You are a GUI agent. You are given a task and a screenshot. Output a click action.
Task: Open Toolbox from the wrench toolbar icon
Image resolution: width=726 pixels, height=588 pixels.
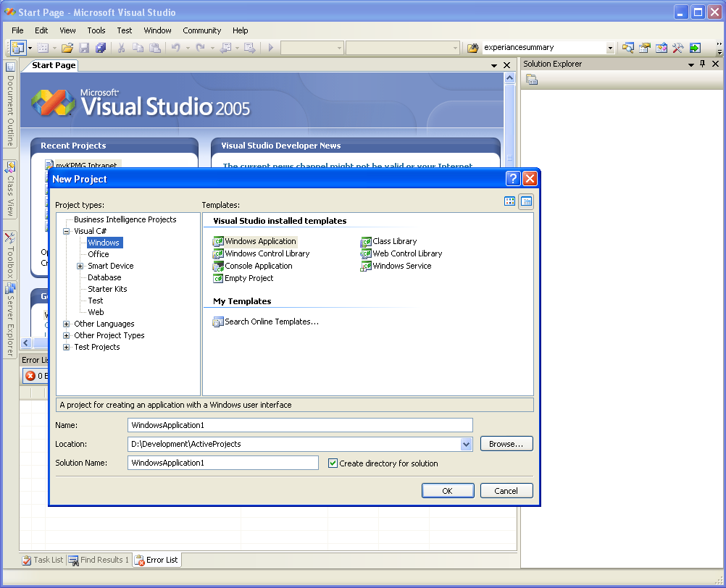678,48
